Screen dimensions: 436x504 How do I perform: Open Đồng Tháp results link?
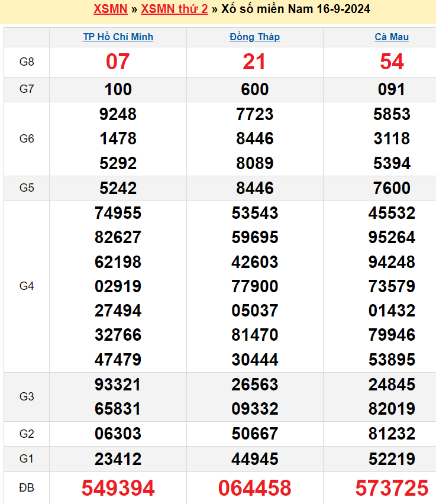click(254, 37)
